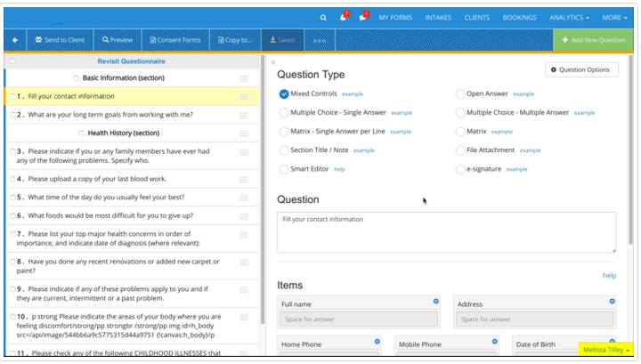Open the chat messages icon
Screen dimensions: 641x364
363,17
